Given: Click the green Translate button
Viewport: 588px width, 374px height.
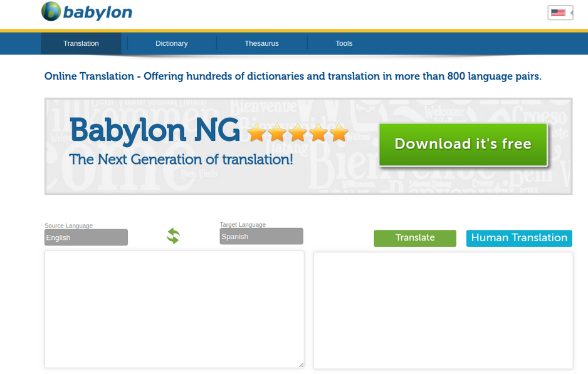Looking at the screenshot, I should [x=415, y=238].
